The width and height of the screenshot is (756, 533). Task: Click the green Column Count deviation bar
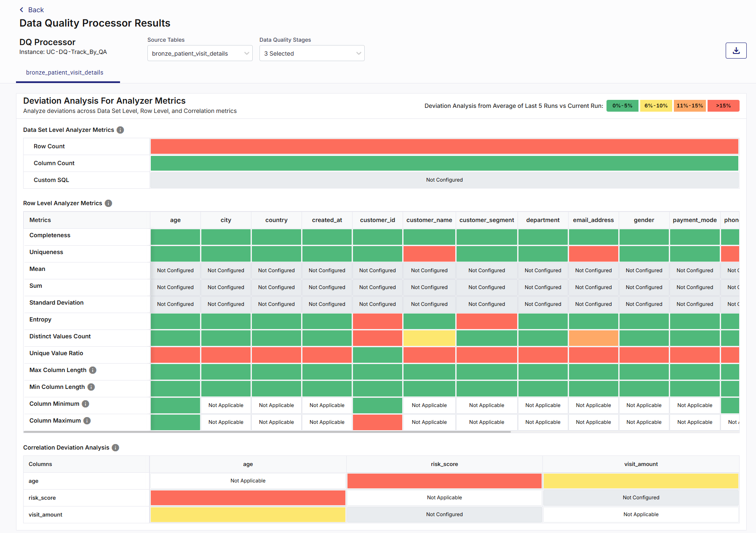pos(444,163)
